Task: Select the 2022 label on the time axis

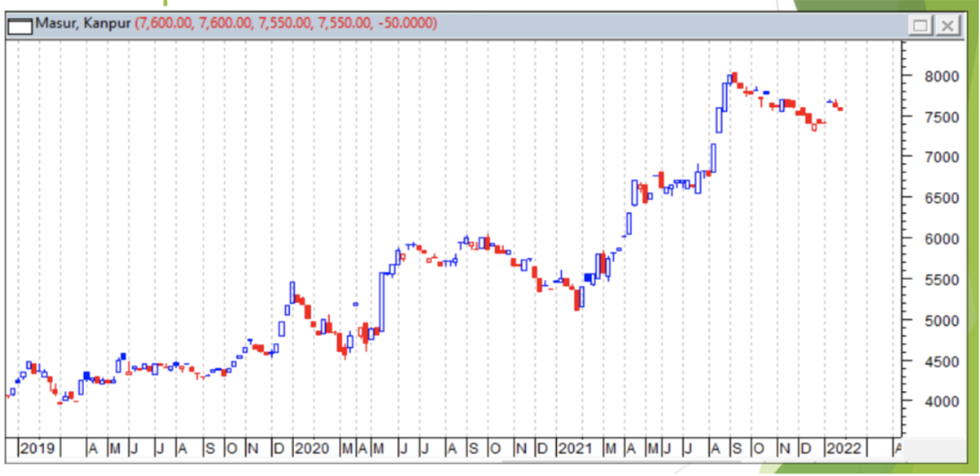Action: coord(843,448)
